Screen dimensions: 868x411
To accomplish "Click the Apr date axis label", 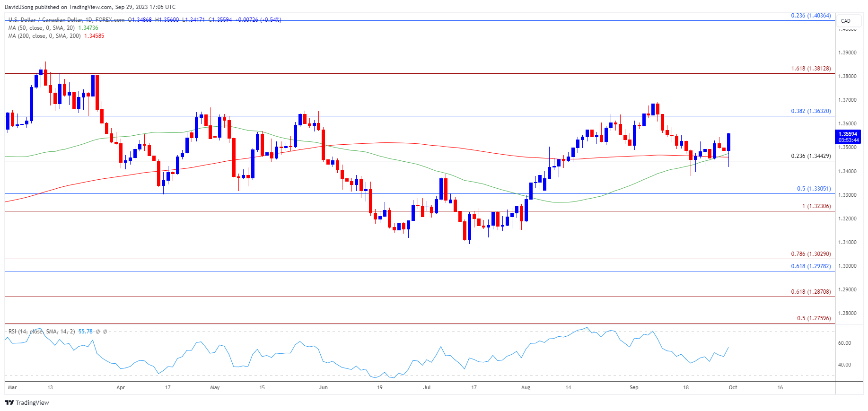I will pyautogui.click(x=121, y=387).
